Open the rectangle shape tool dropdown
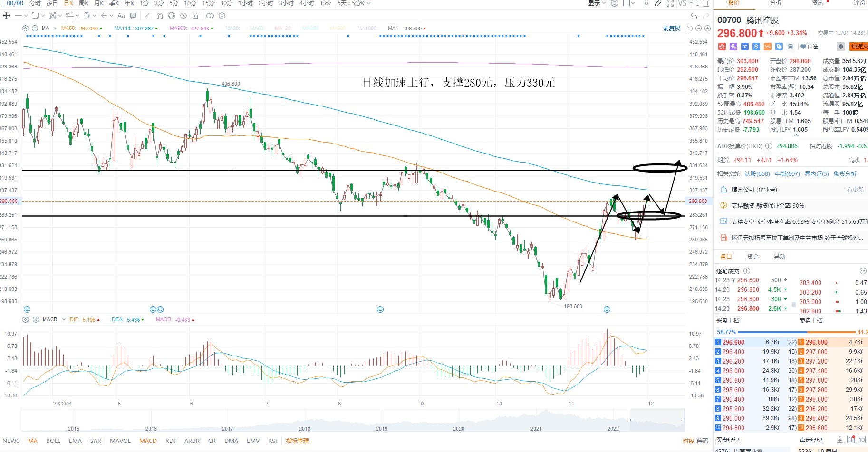 [44, 16]
